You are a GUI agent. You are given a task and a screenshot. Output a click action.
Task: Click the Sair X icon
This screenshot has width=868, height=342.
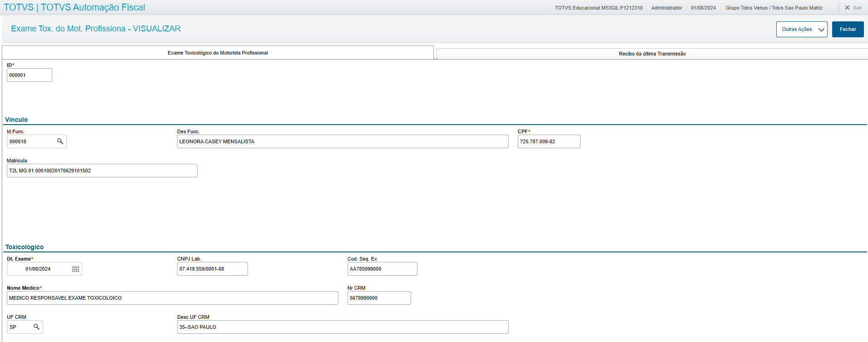pyautogui.click(x=847, y=8)
